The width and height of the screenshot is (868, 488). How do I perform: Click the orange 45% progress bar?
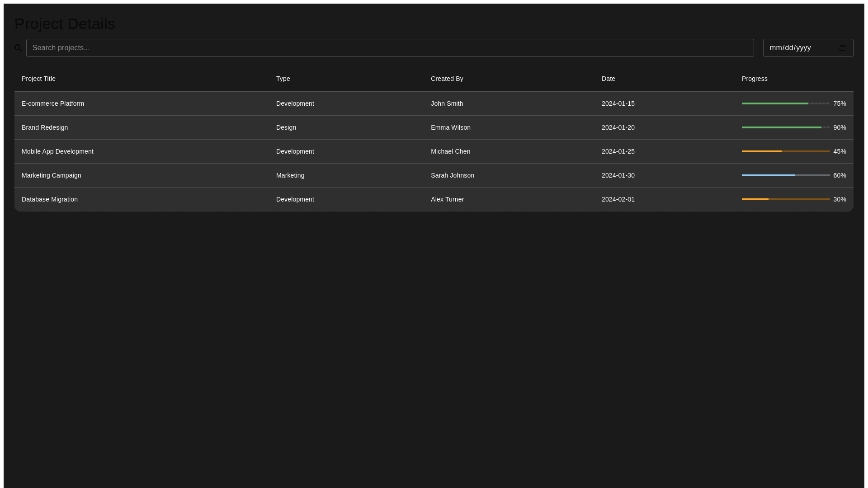click(x=785, y=151)
